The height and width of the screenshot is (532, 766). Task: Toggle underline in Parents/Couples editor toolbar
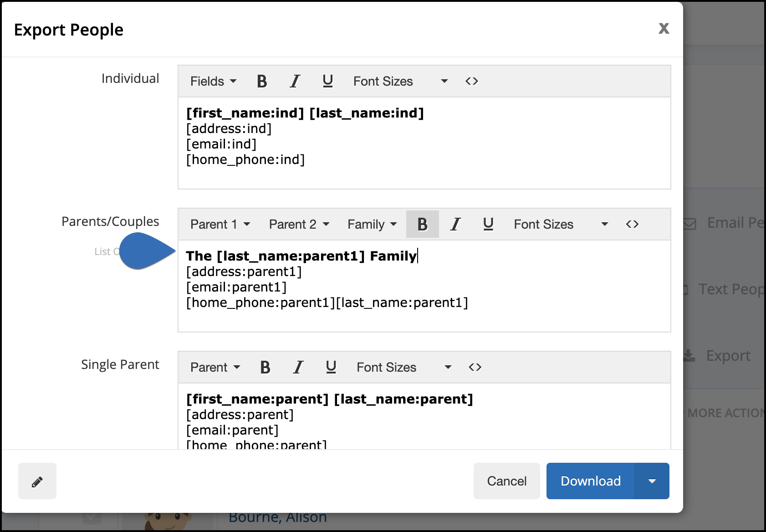click(x=488, y=224)
